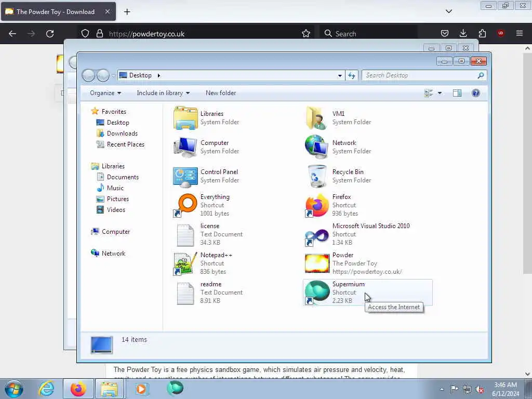The height and width of the screenshot is (399, 532).
Task: Select Microsoft Visual Studio 2010 shortcut icon
Action: 317,236
